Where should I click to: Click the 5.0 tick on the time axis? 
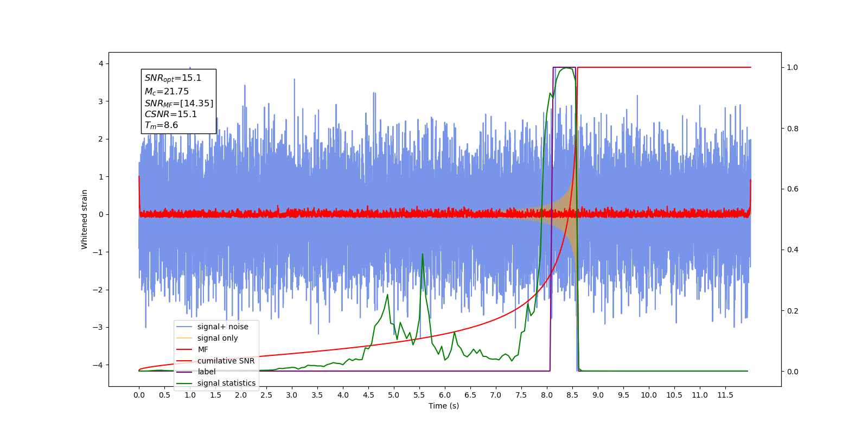(x=394, y=395)
